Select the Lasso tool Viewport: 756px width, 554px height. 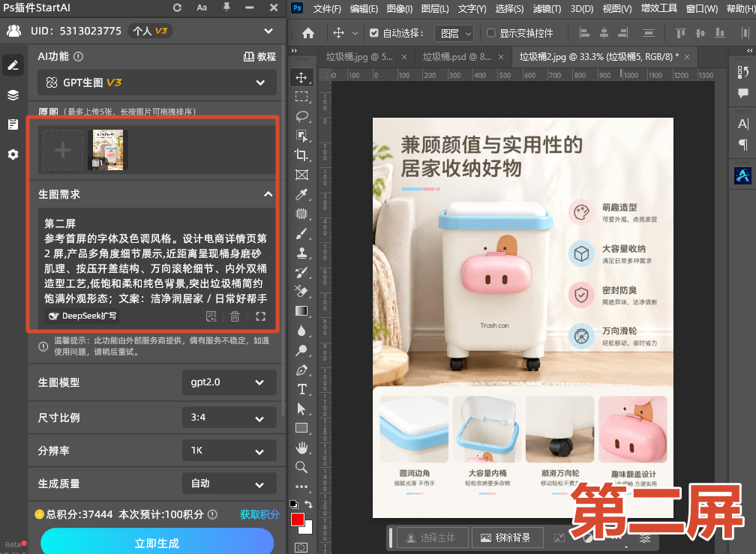[x=301, y=117]
